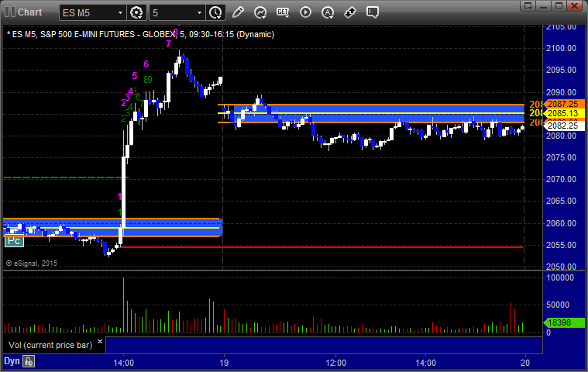Close the Vol study label
This screenshot has height=372, width=588.
[x=100, y=341]
